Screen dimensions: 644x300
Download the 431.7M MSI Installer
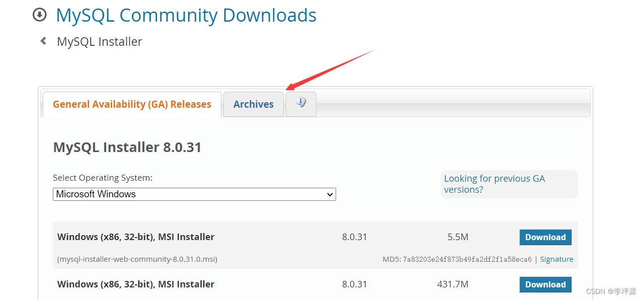[545, 284]
